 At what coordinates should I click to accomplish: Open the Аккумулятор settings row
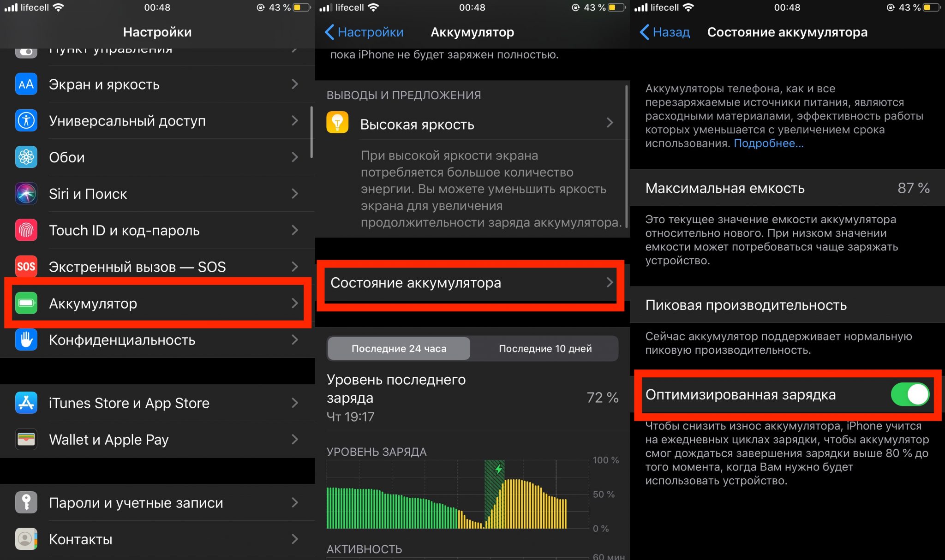157,303
